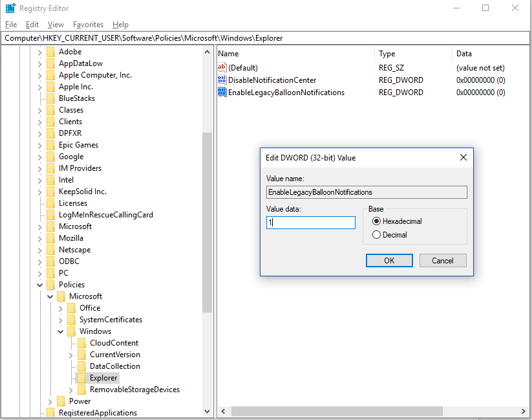Screen dimensions: 532x420
Task: Click the Value data input field
Action: pos(311,223)
